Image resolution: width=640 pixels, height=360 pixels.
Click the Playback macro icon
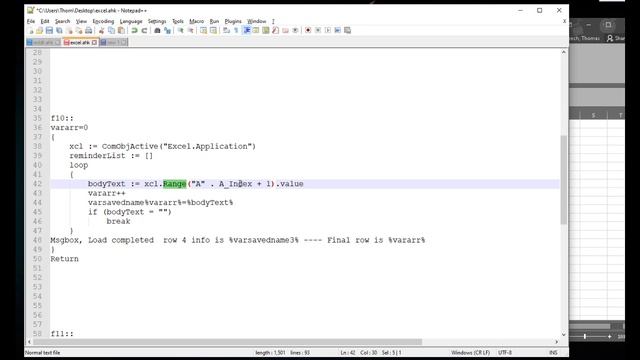click(328, 31)
